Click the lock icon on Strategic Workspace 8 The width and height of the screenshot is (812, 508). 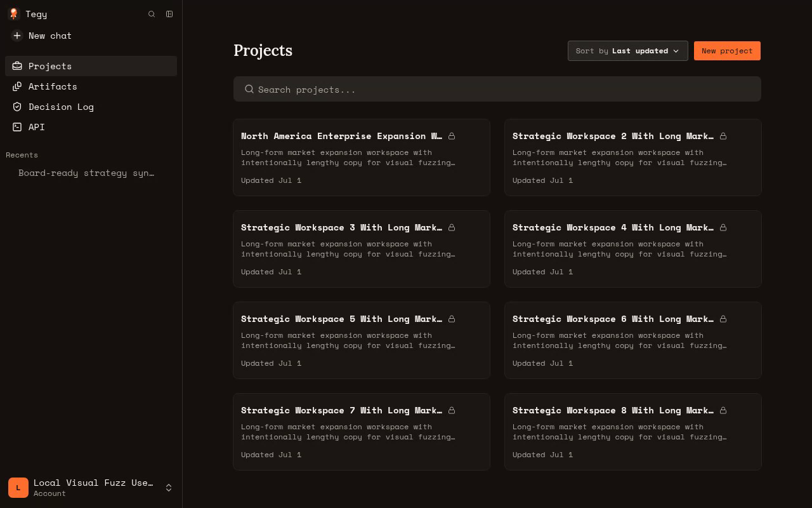coord(723,410)
